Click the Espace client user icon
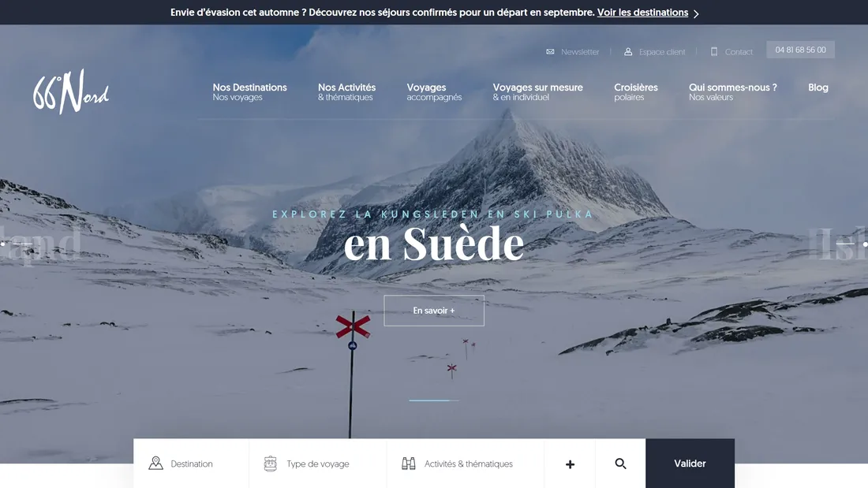 pyautogui.click(x=628, y=51)
